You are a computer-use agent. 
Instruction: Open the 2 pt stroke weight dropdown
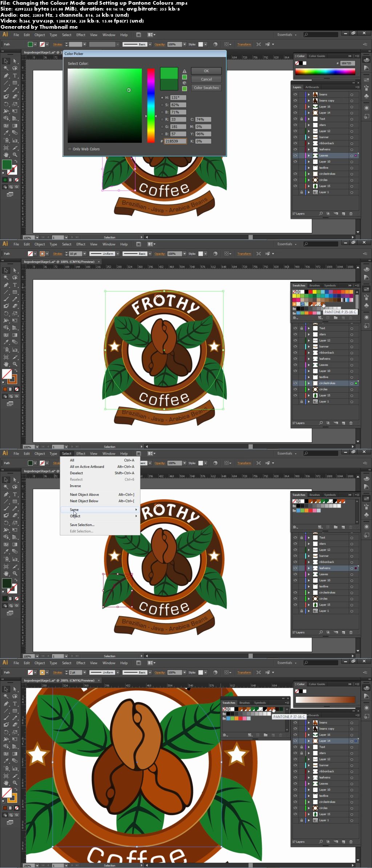click(84, 672)
